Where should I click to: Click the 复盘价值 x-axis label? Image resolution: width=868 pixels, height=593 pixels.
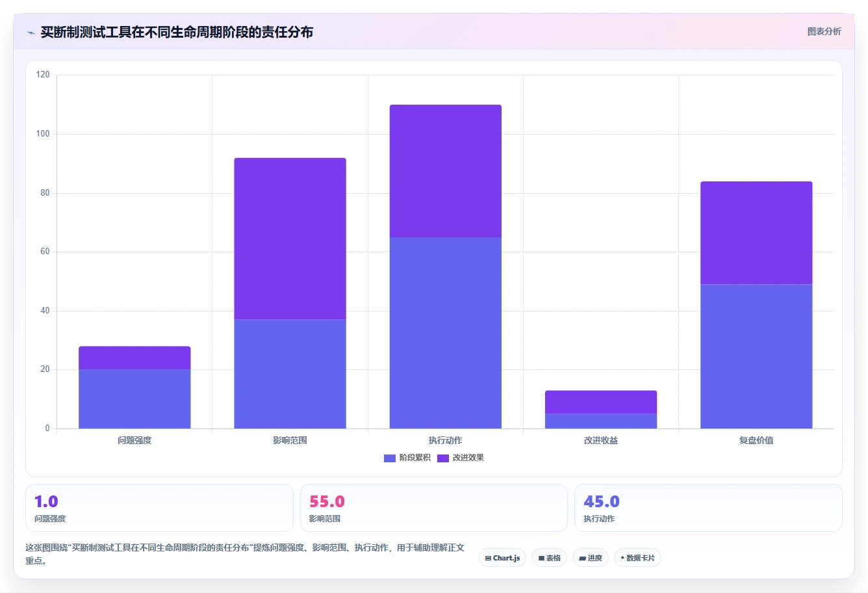(756, 440)
